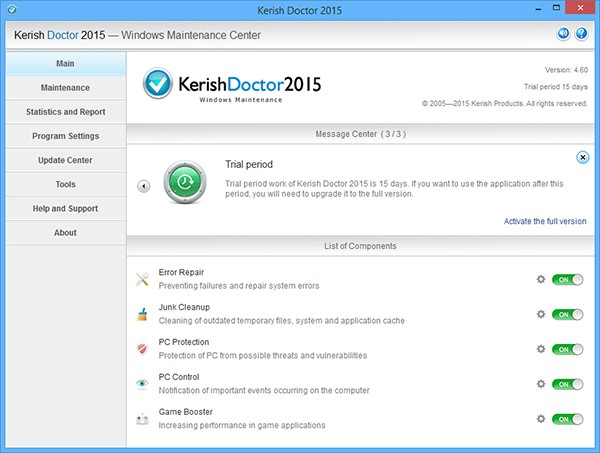Click the Error Repair wrench icon
Image resolution: width=600 pixels, height=453 pixels.
pos(142,279)
